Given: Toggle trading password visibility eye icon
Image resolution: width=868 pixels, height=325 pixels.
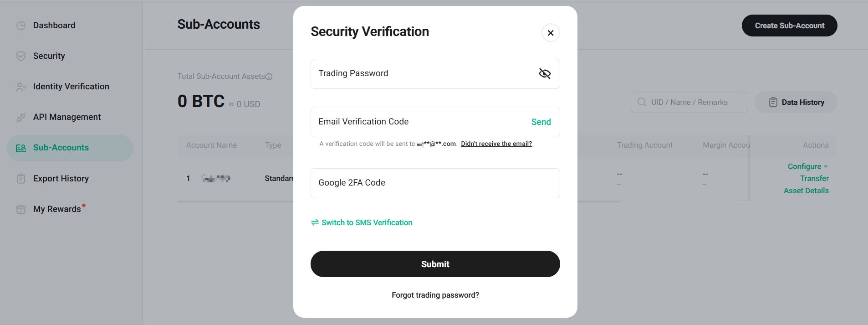Looking at the screenshot, I should pyautogui.click(x=545, y=73).
